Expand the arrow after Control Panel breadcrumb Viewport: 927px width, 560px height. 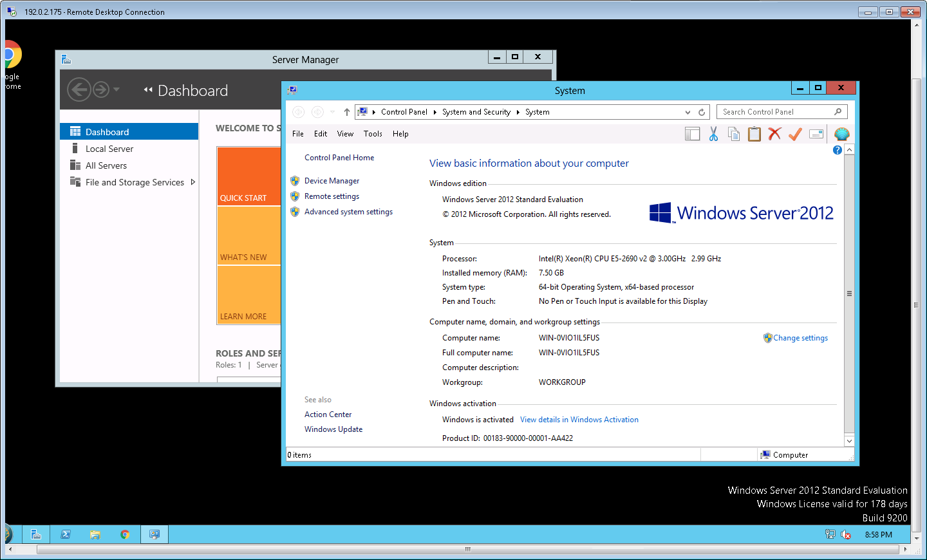click(435, 112)
